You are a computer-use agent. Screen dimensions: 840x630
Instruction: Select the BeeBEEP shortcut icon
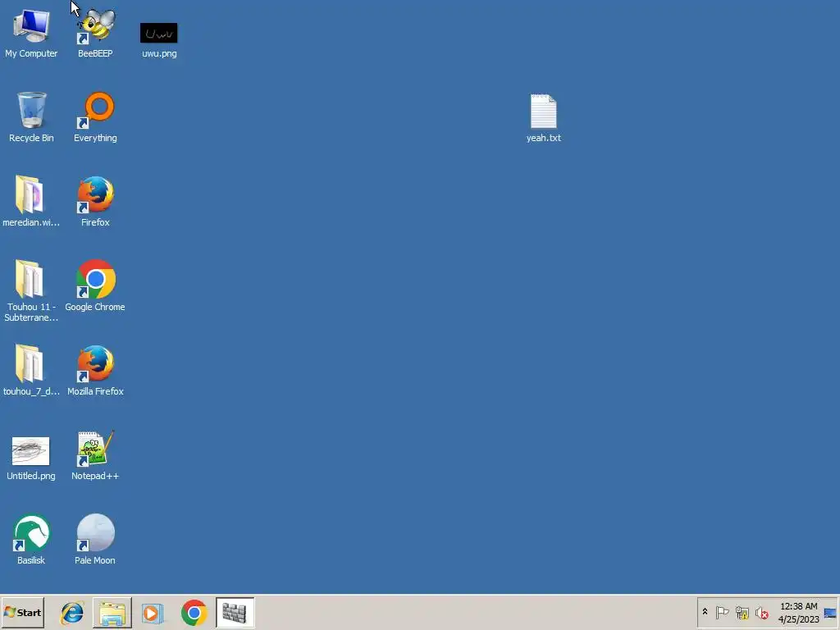95,33
